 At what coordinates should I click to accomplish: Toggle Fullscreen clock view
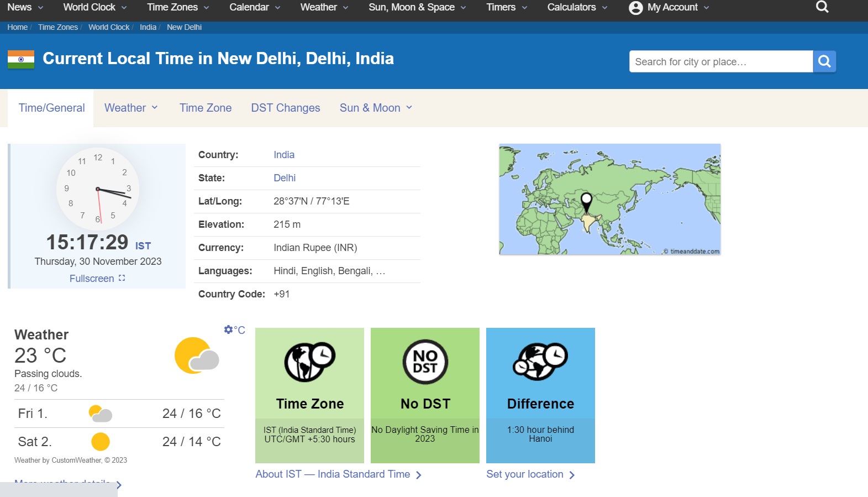(97, 279)
